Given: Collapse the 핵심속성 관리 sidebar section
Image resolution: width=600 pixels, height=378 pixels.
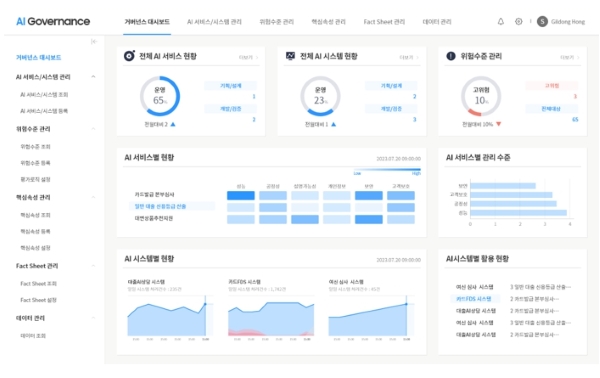Looking at the screenshot, I should (93, 197).
